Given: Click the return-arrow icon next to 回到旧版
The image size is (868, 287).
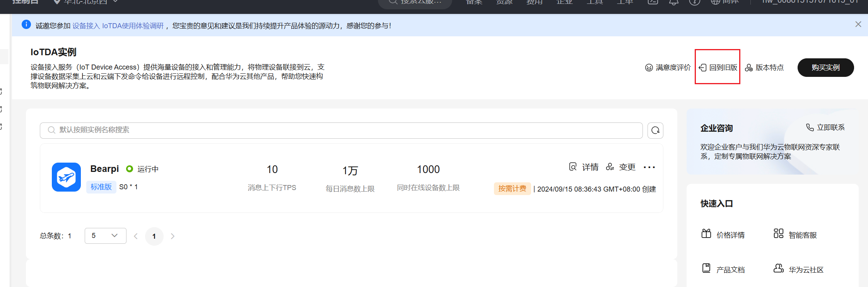Looking at the screenshot, I should coord(703,68).
